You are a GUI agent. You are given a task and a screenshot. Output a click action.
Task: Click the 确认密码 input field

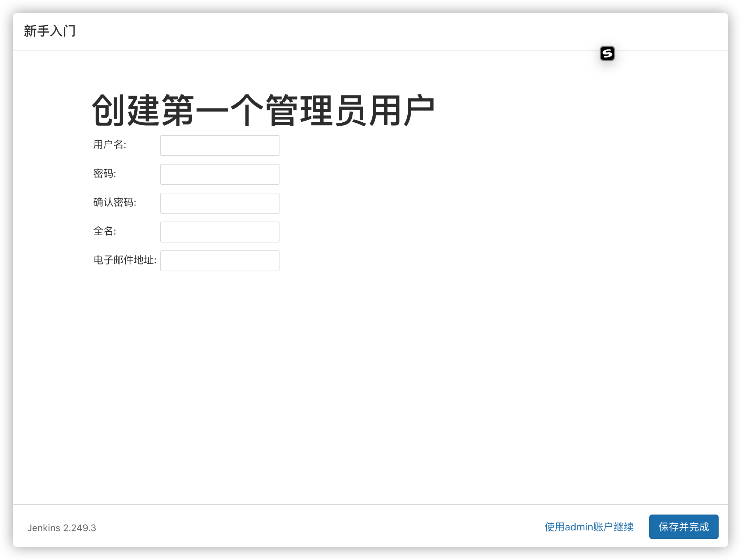coord(220,203)
